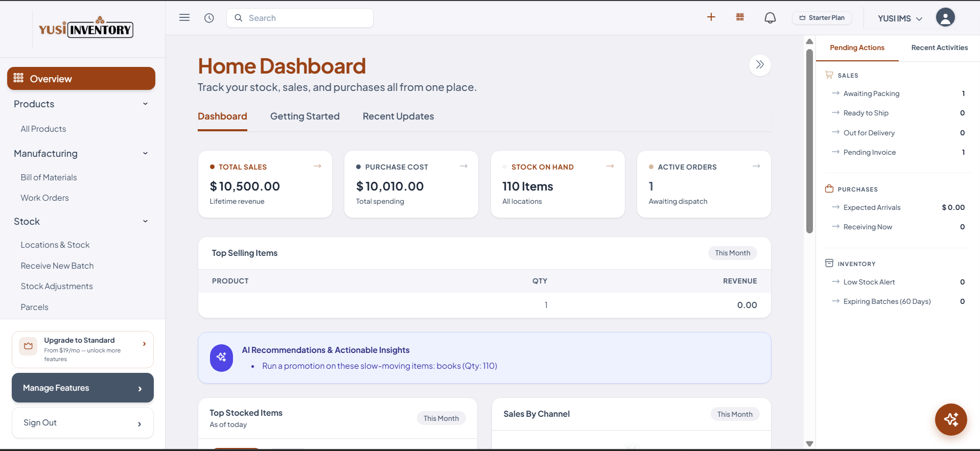
Task: Open Work Orders in the sidebar
Action: tap(44, 198)
